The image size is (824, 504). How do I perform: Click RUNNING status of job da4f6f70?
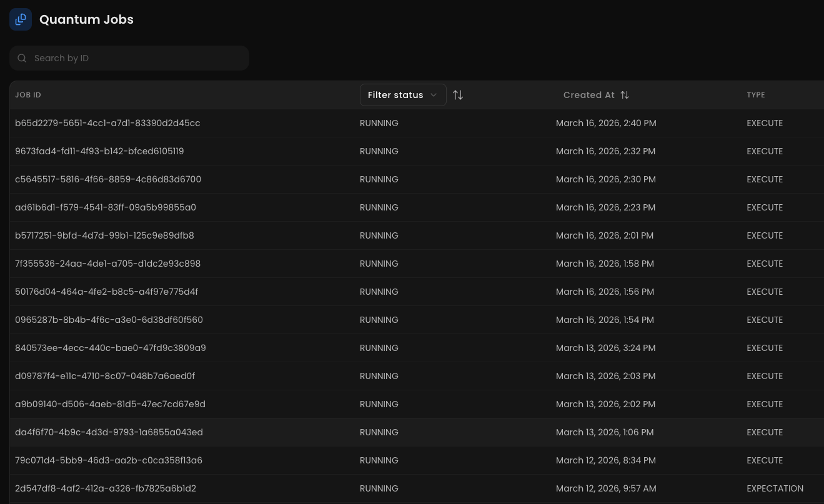pyautogui.click(x=379, y=432)
